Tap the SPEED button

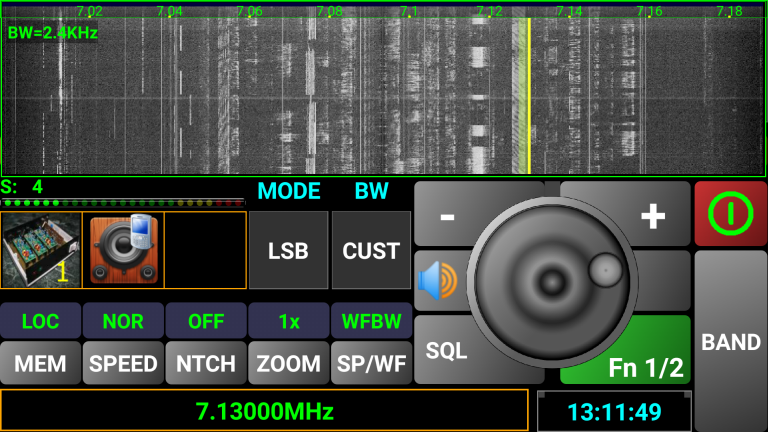pyautogui.click(x=123, y=363)
